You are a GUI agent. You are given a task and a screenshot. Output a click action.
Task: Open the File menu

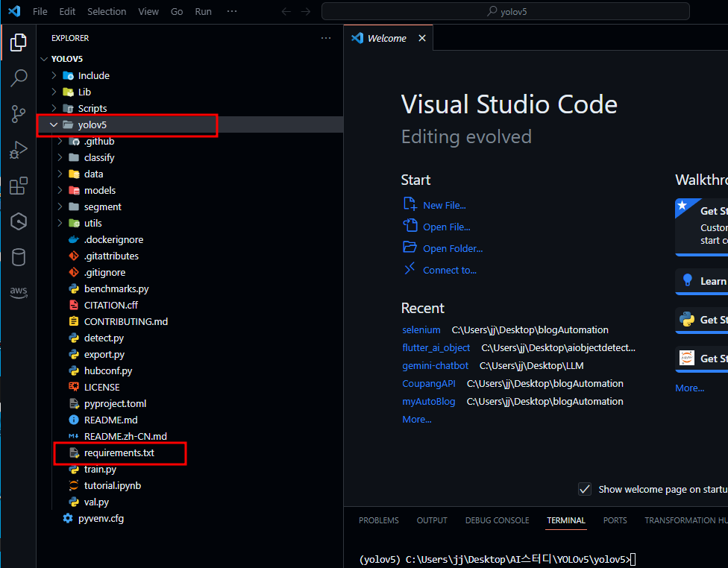40,12
